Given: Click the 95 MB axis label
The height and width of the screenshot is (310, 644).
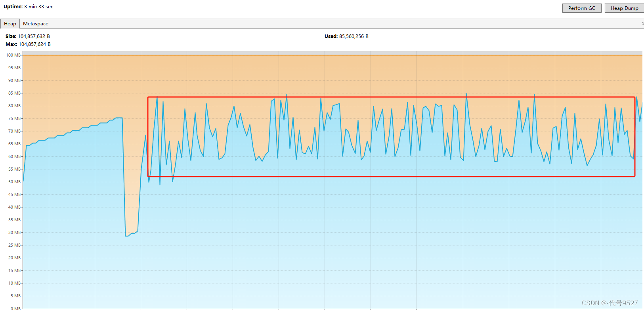Looking at the screenshot, I should (14, 68).
